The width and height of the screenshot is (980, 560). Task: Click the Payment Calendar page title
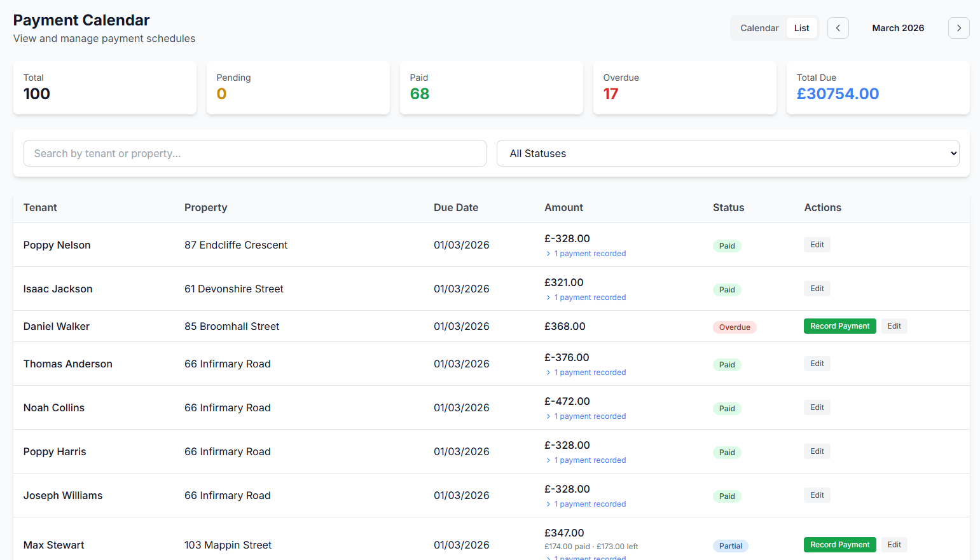(x=81, y=20)
